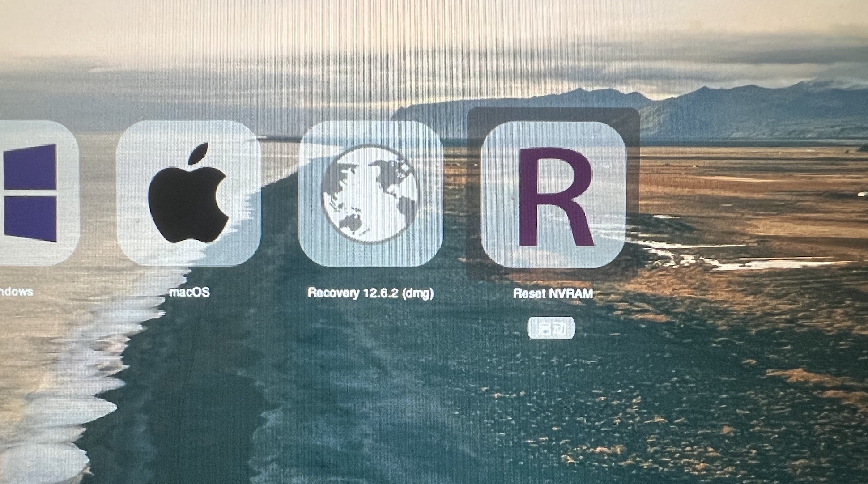This screenshot has height=484, width=868.
Task: Pick the Reset NVRAM purple R icon
Action: tap(553, 194)
